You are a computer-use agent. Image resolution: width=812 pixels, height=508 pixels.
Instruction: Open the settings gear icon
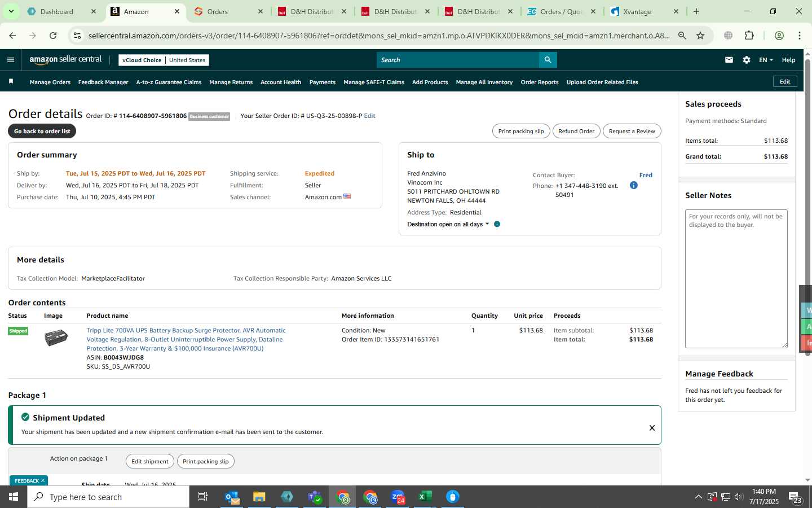pyautogui.click(x=746, y=60)
